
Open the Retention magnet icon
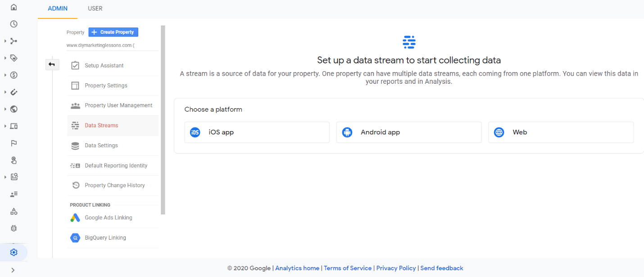[x=14, y=92]
